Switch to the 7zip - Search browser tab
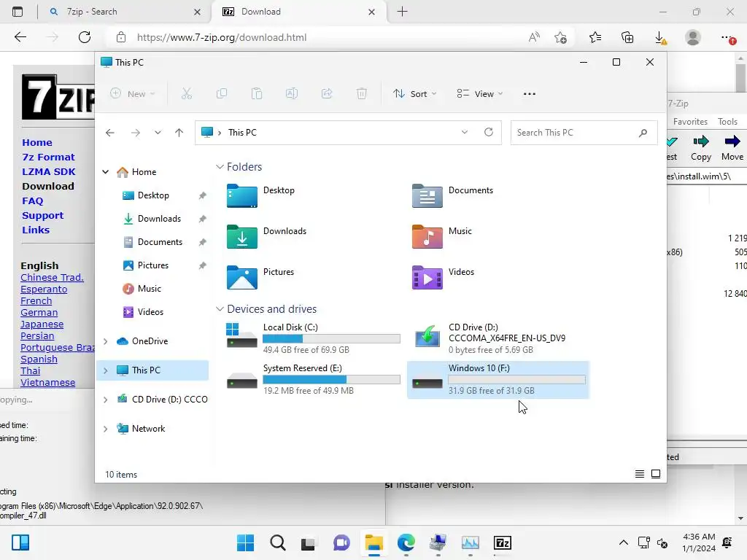Viewport: 747px width, 560px height. pyautogui.click(x=124, y=12)
